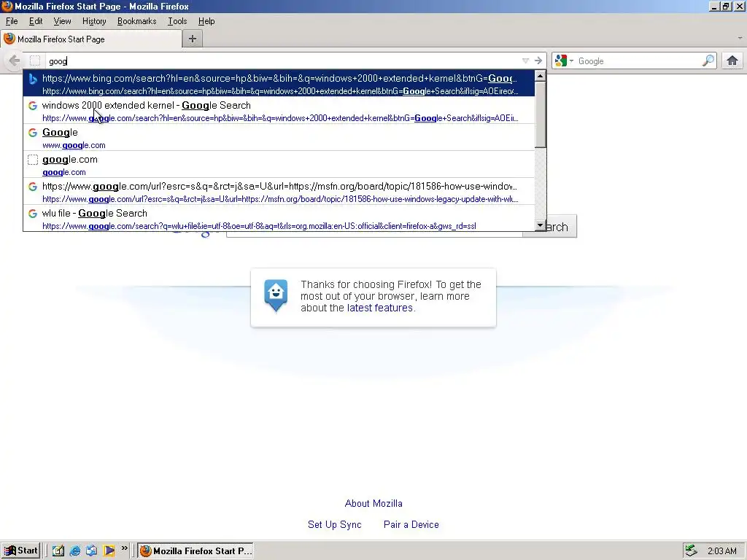Click the 2:03 AM system clock
The image size is (747, 560).
point(721,551)
